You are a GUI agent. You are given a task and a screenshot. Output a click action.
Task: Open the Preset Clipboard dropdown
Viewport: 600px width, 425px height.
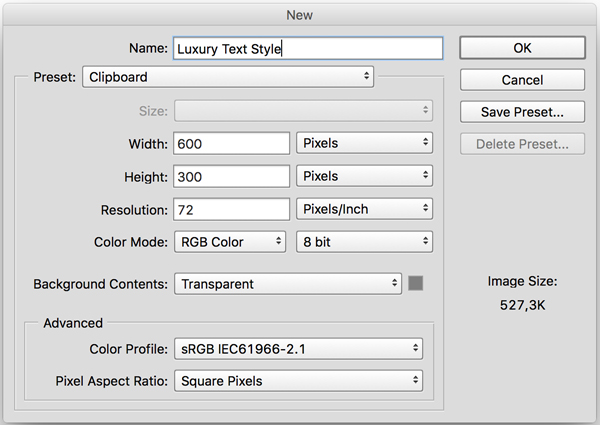coord(227,76)
